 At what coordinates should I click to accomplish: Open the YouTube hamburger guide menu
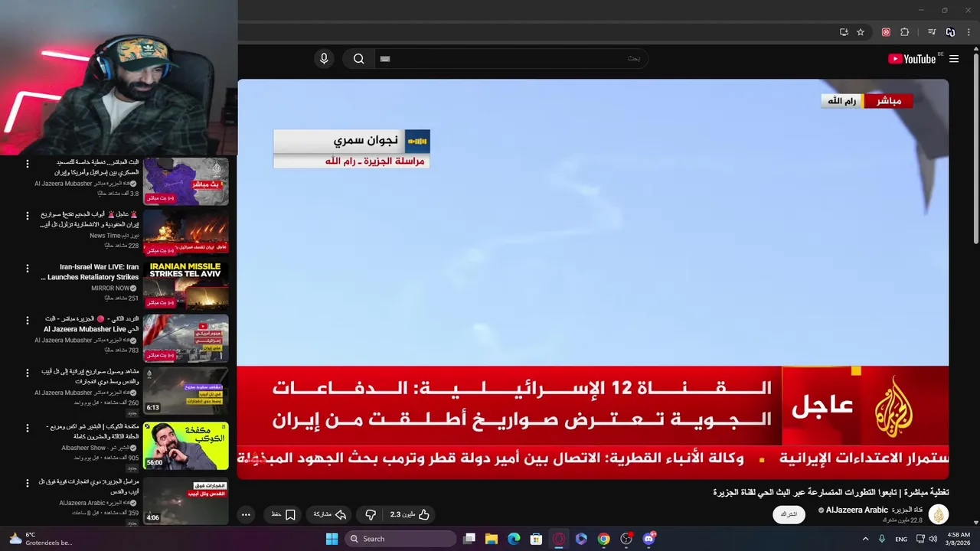click(x=954, y=59)
